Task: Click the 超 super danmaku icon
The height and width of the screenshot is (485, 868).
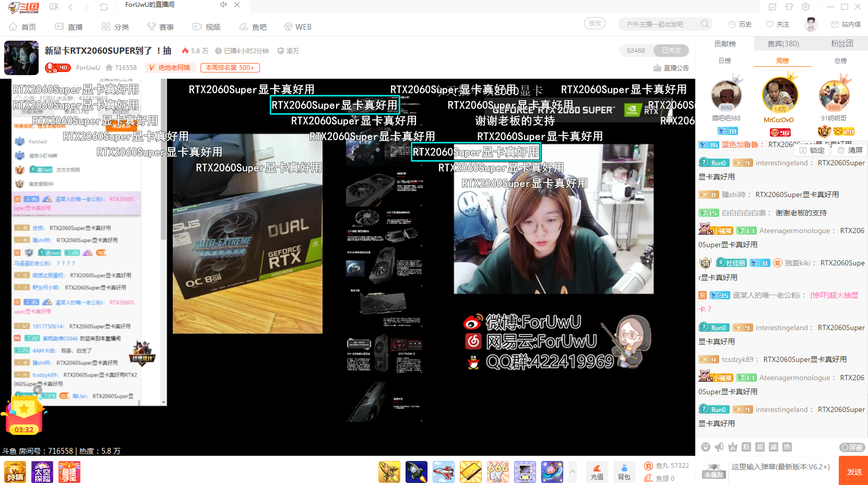Action: click(x=760, y=447)
